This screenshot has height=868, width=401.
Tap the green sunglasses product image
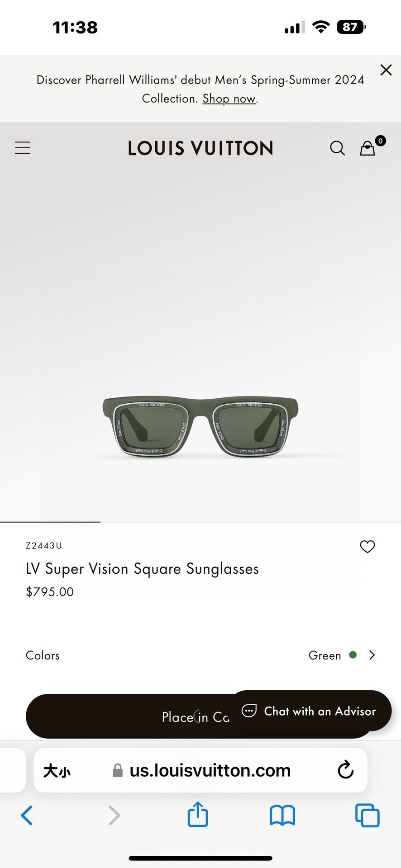coord(200,427)
